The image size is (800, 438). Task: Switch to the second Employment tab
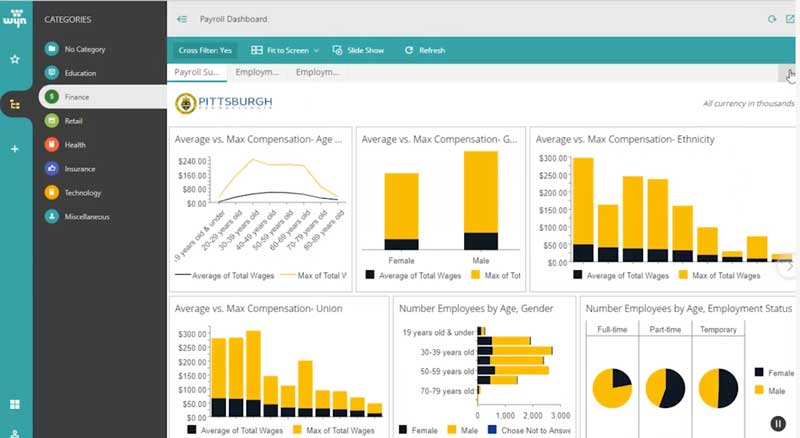click(317, 73)
